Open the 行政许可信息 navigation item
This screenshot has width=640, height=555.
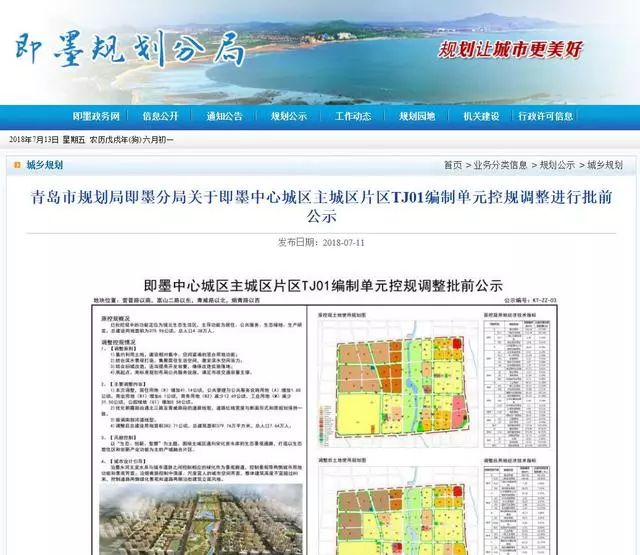pyautogui.click(x=546, y=116)
